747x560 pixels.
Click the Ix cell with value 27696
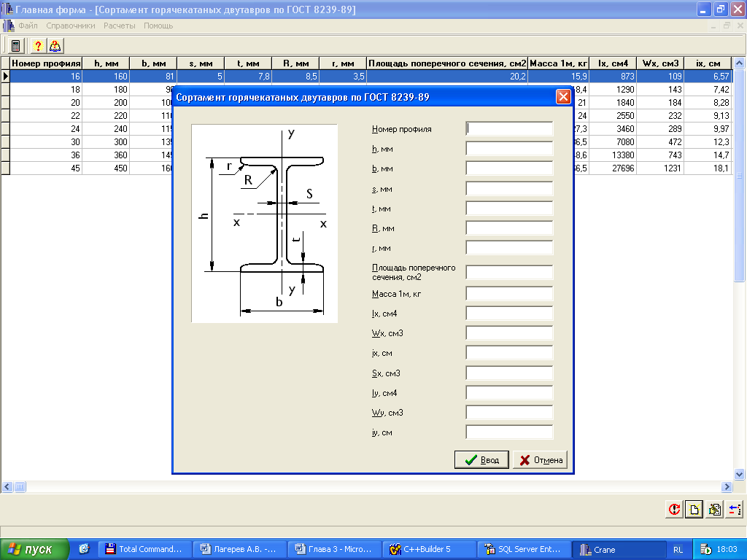613,168
